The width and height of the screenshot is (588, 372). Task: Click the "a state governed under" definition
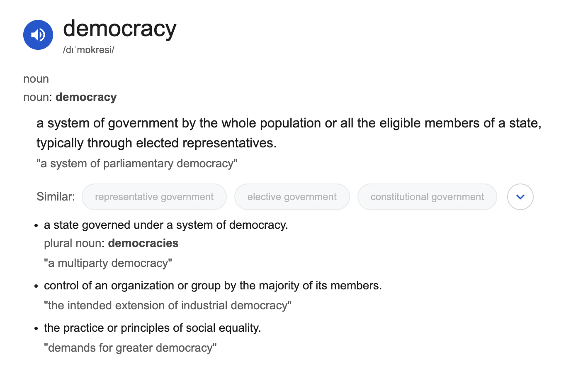coord(166,225)
